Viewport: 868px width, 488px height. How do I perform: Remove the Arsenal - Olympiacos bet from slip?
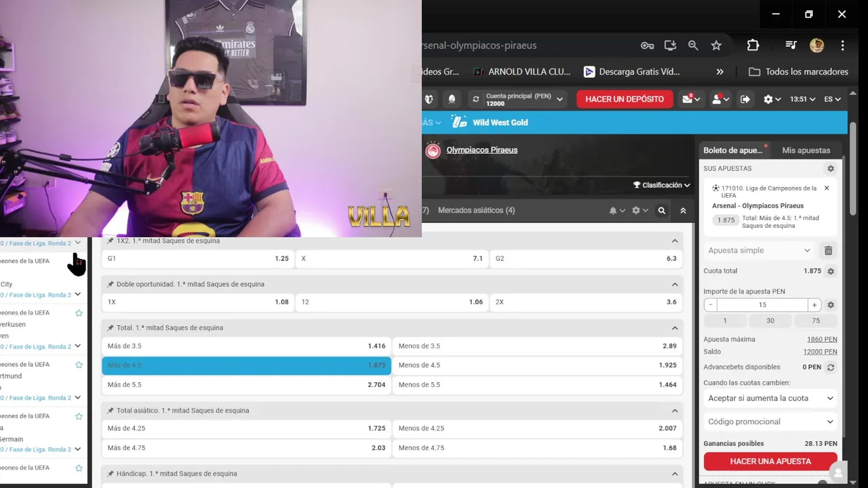(827, 188)
